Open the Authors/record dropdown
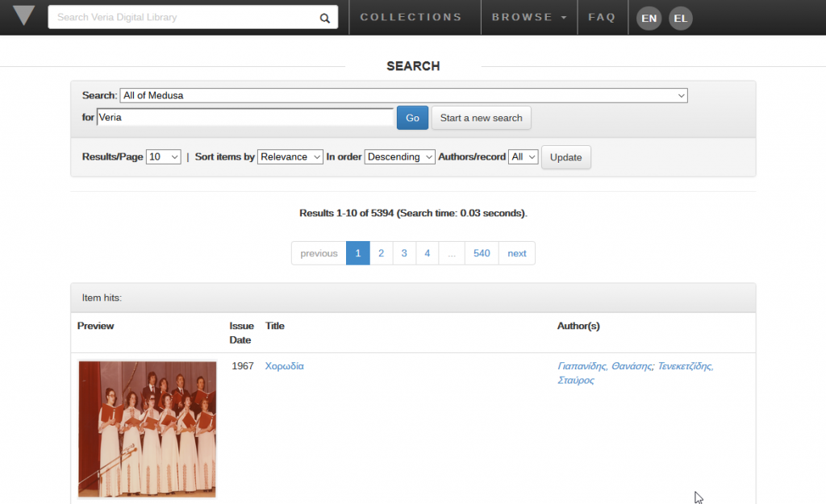826x504 pixels. (x=523, y=157)
